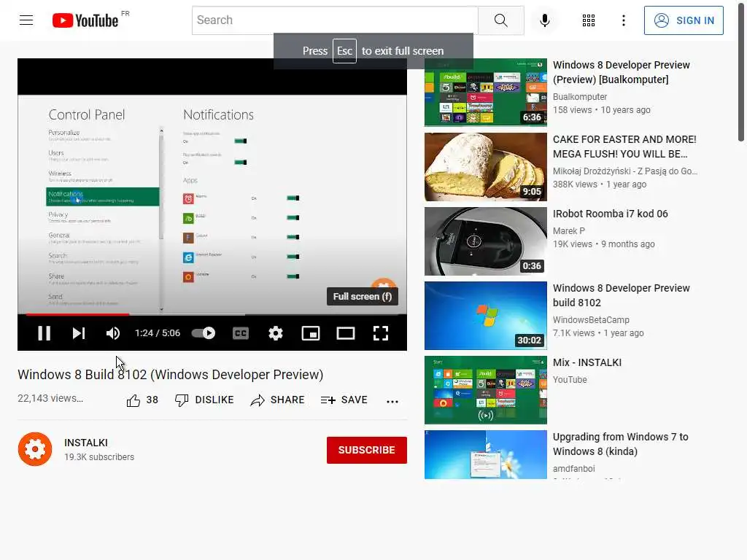Click the video title Windows 8 Build 8102

[170, 375]
